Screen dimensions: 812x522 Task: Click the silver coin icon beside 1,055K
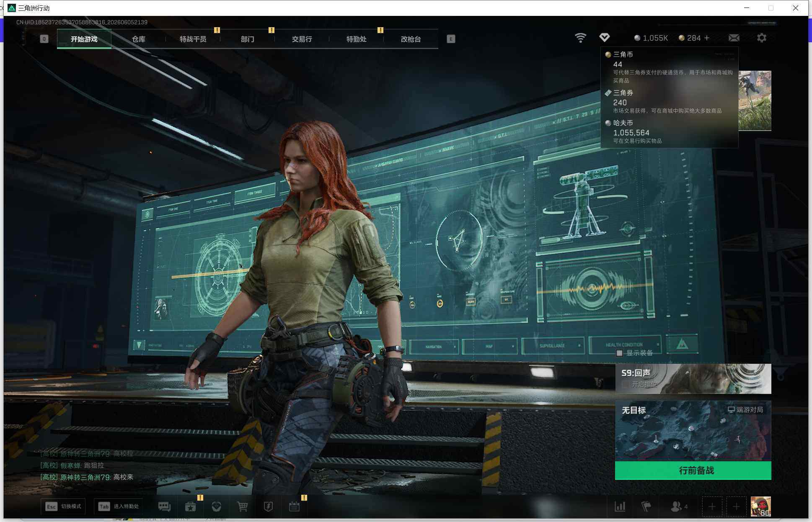tap(637, 38)
